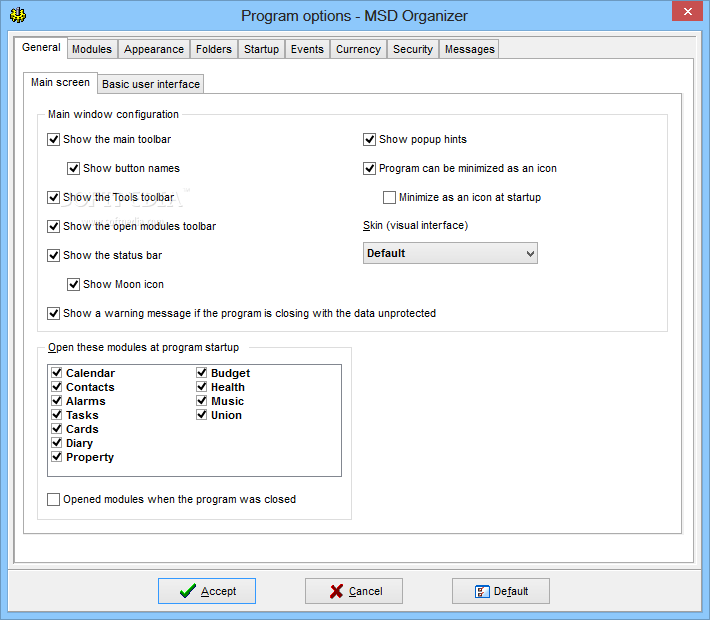Toggle Show the status bar checkbox

[x=53, y=255]
